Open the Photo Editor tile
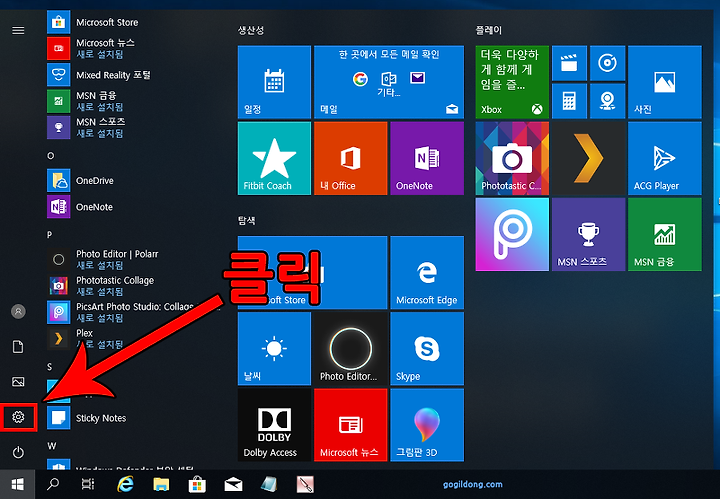 coord(350,348)
